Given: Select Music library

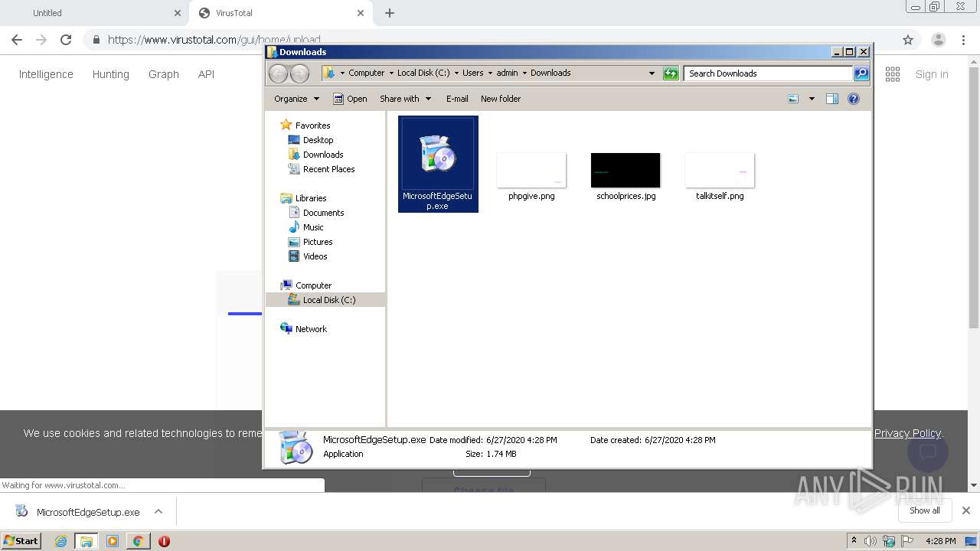Looking at the screenshot, I should click(313, 227).
